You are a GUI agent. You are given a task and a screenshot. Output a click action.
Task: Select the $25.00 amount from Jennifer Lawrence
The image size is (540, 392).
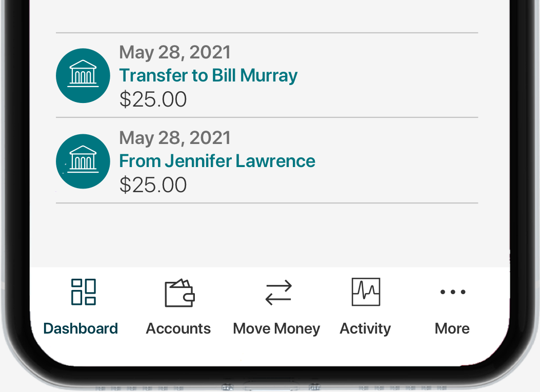coord(153,185)
